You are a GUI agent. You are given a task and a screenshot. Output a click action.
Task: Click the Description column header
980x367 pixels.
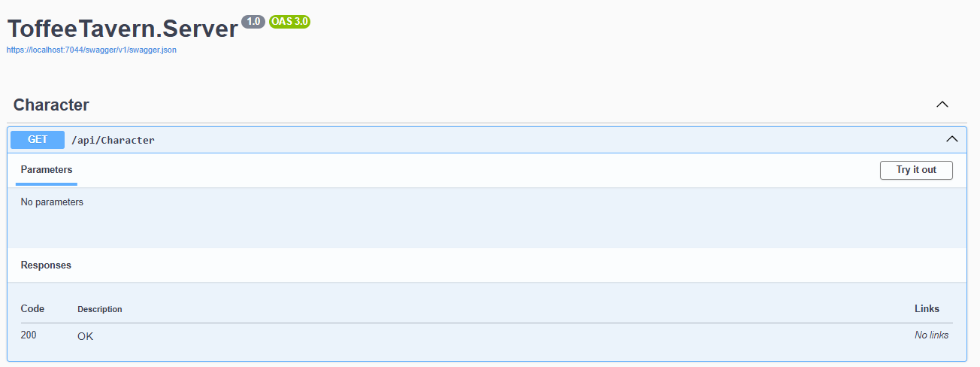[x=100, y=309]
